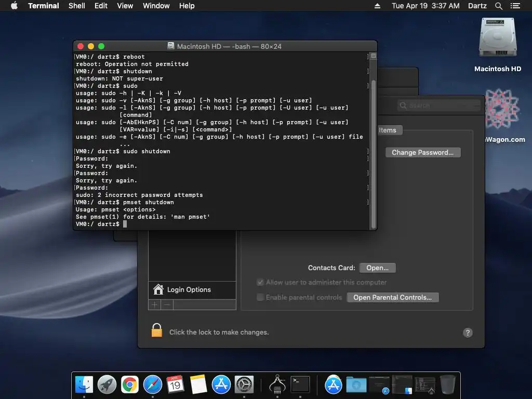
Task: Click Open Parental Controls button
Action: 393,298
